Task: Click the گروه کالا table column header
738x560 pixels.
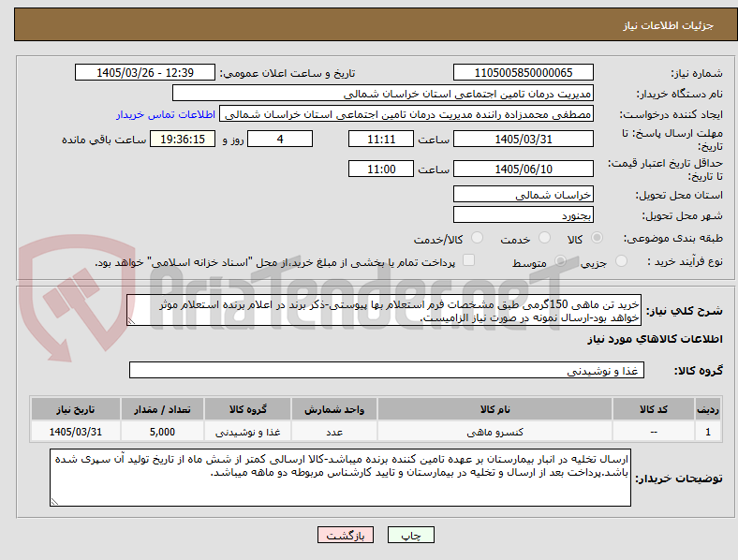Action: point(247,409)
